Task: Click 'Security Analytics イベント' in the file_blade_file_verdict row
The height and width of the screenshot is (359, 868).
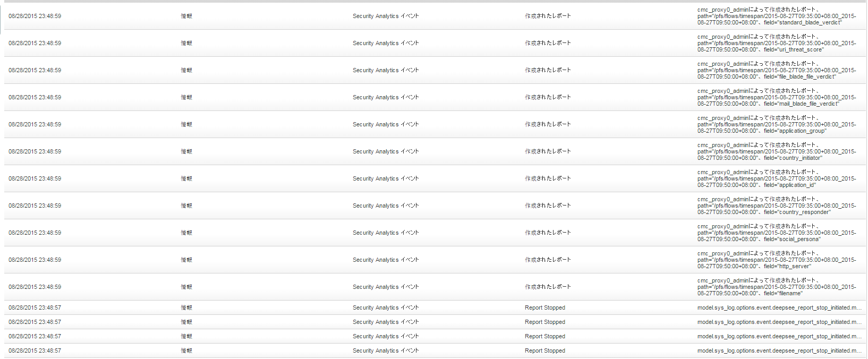Action: [x=386, y=70]
